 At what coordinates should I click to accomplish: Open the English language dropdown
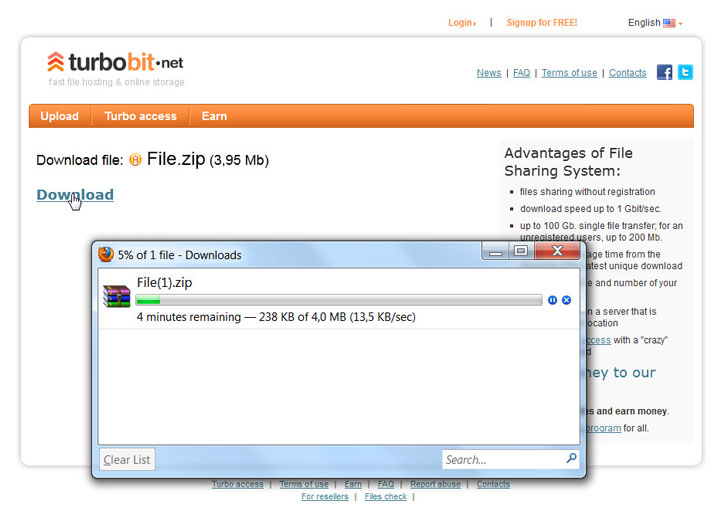[655, 23]
